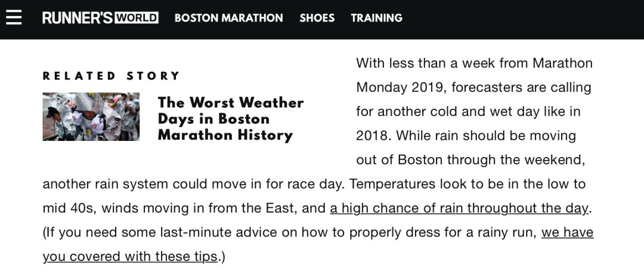The height and width of the screenshot is (277, 644).
Task: Click empty area of black header bar
Action: pos(522,19)
